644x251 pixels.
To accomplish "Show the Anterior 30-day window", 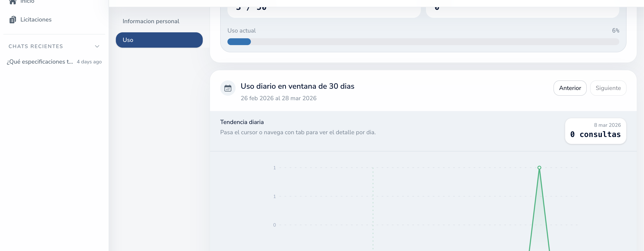I will click(570, 88).
